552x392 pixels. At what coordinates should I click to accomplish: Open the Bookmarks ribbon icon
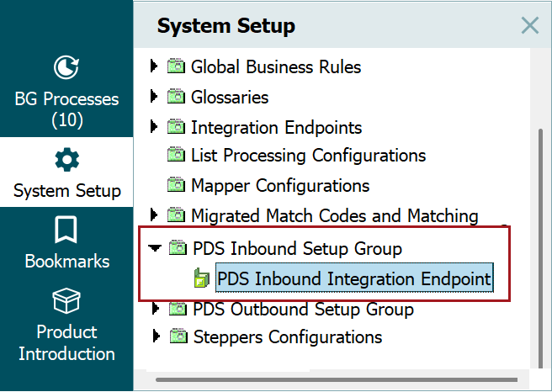pyautogui.click(x=66, y=230)
